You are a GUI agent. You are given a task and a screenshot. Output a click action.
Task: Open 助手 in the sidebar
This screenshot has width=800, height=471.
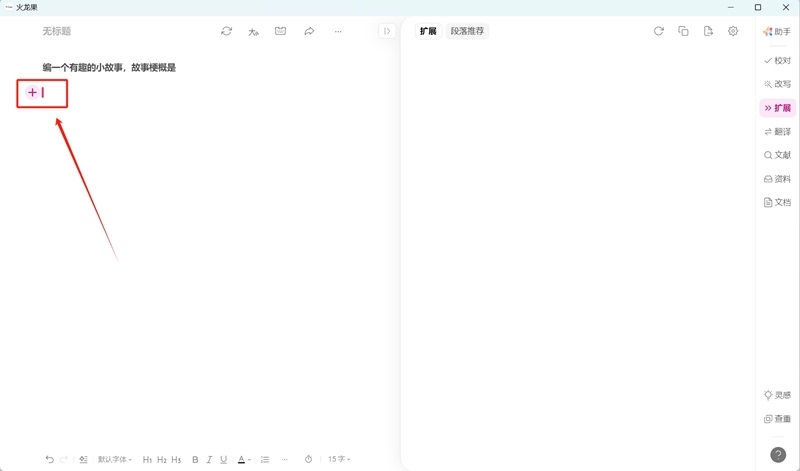tap(777, 32)
